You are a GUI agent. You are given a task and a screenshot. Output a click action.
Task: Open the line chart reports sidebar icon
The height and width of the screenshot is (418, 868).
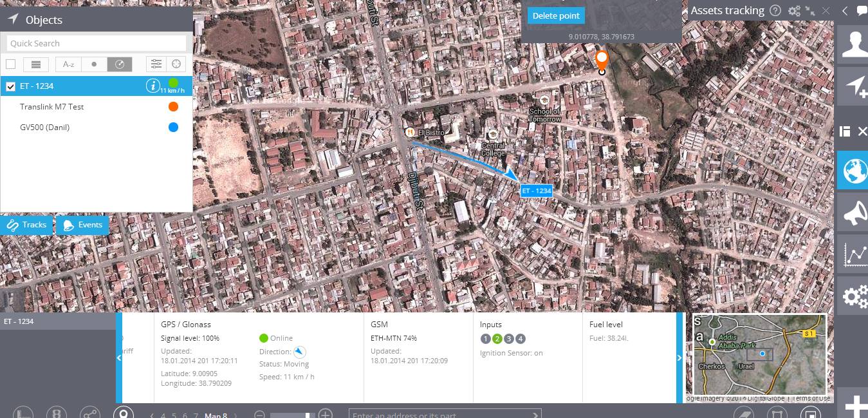[x=852, y=254]
